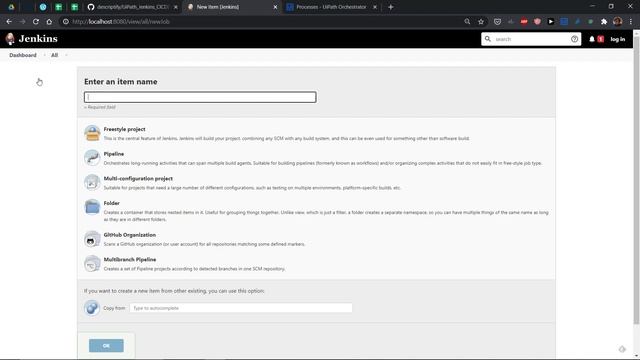
Task: Click the browser address bar URL
Action: [121, 22]
